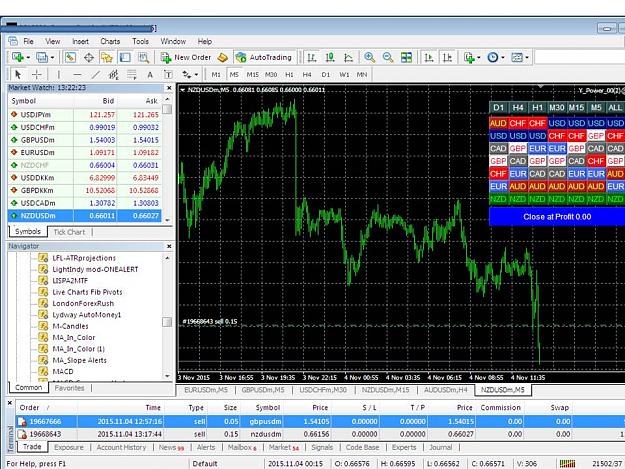This screenshot has width=625, height=469.
Task: Select the Text 'A' drawing tool
Action: [x=150, y=75]
